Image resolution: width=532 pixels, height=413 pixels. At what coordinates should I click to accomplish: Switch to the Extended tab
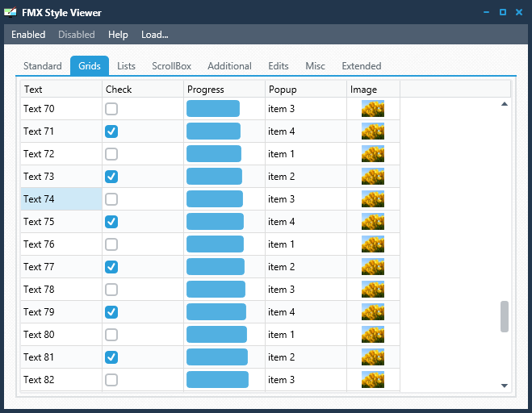point(362,66)
